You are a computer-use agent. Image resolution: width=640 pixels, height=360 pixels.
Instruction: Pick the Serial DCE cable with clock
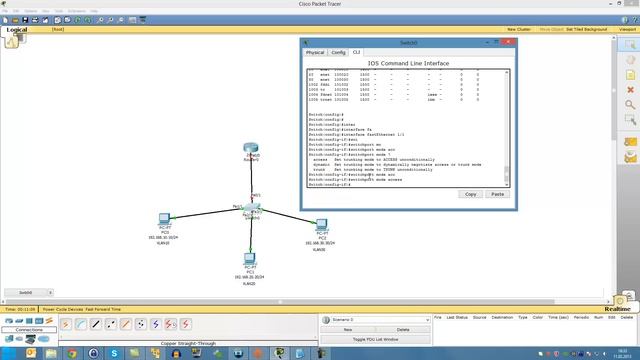171,324
